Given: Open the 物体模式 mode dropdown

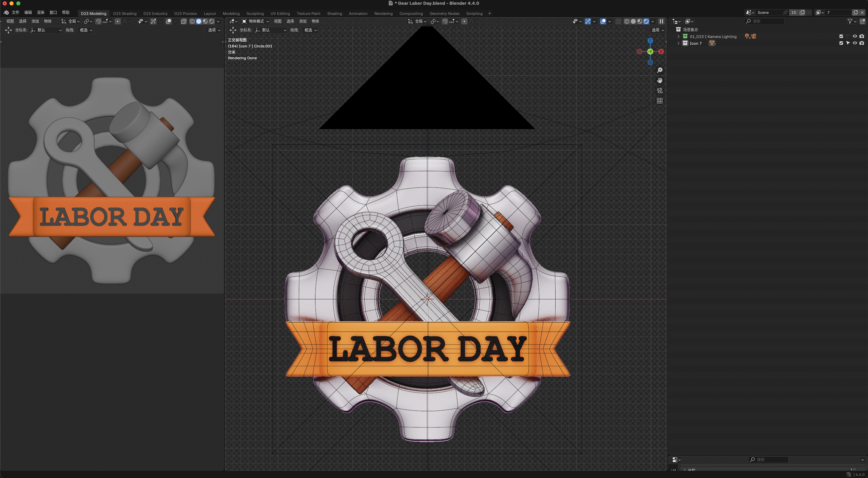Looking at the screenshot, I should point(255,21).
